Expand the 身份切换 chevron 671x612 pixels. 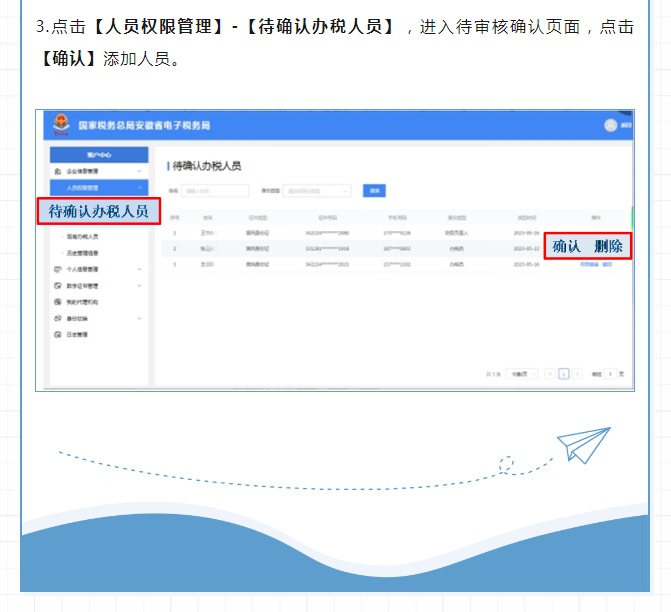[x=140, y=318]
